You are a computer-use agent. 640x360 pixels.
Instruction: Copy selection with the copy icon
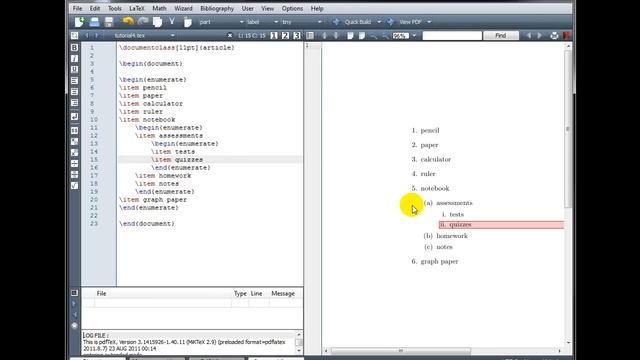click(x=158, y=22)
